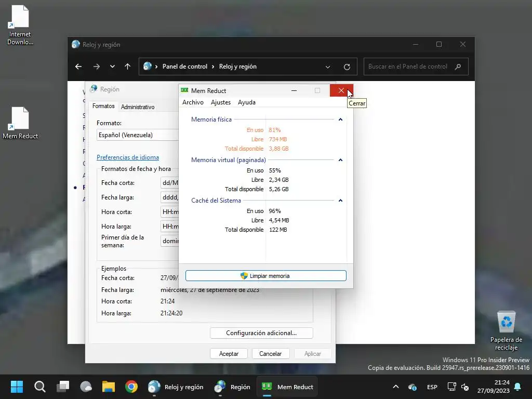Switch to the Administrativo tab in Región
Viewport: 532px width, 399px height.
tap(138, 107)
